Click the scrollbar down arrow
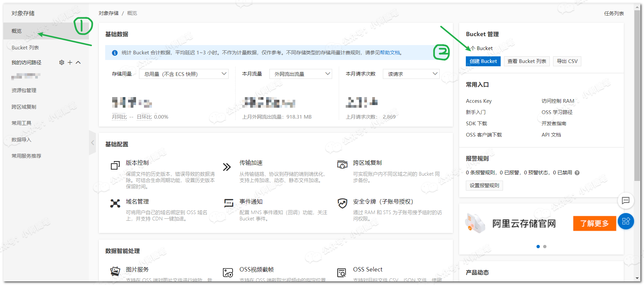This screenshot has width=644, height=285. pos(637,278)
